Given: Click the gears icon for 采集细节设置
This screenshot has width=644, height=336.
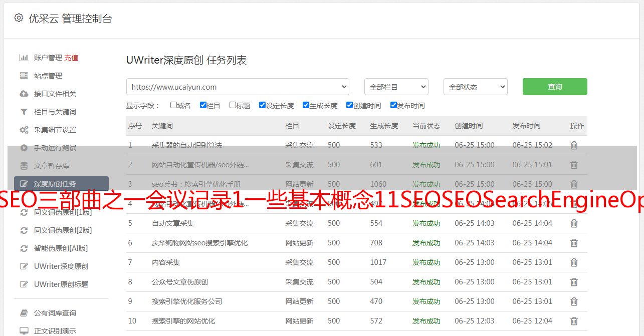Looking at the screenshot, I should coord(24,130).
